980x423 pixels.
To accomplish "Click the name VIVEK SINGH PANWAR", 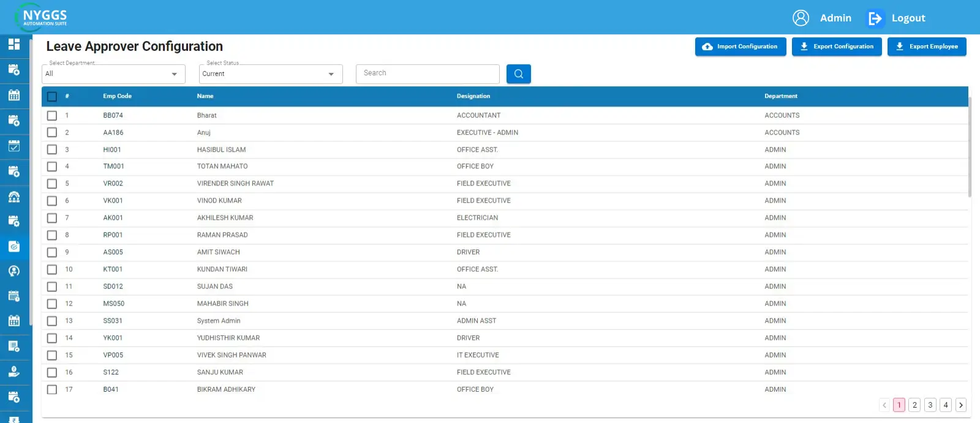I will click(232, 355).
